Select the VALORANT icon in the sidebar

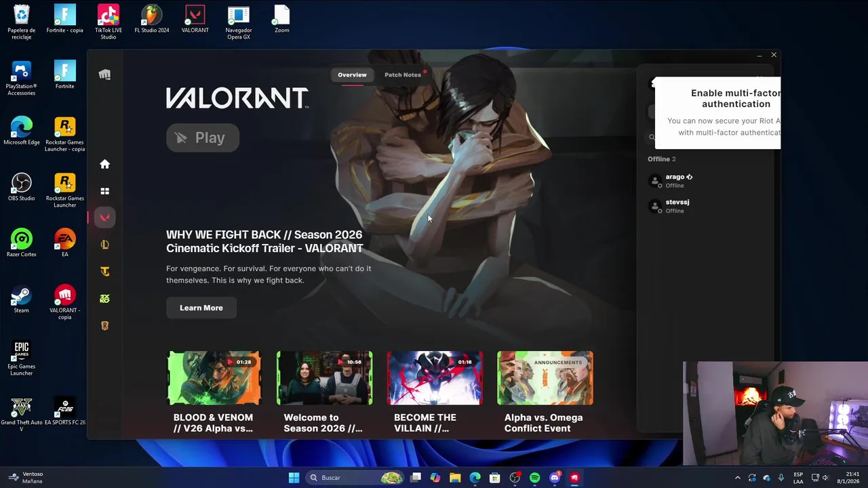[104, 218]
